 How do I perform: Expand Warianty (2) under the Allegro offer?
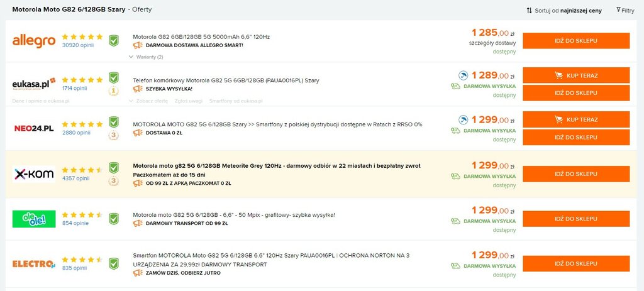tap(146, 57)
